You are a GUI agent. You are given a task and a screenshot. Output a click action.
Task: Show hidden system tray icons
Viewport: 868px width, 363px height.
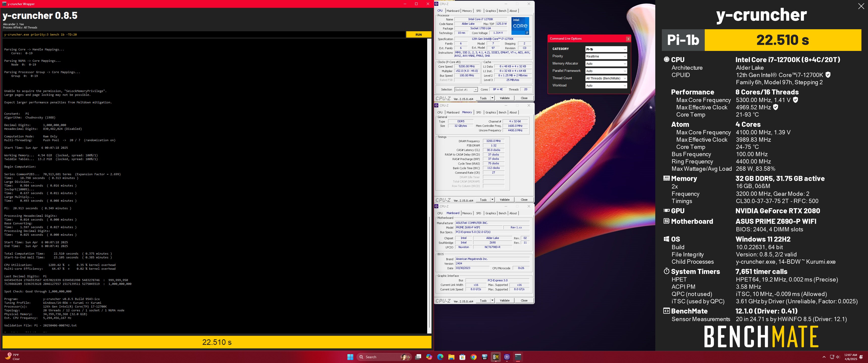[824, 357]
